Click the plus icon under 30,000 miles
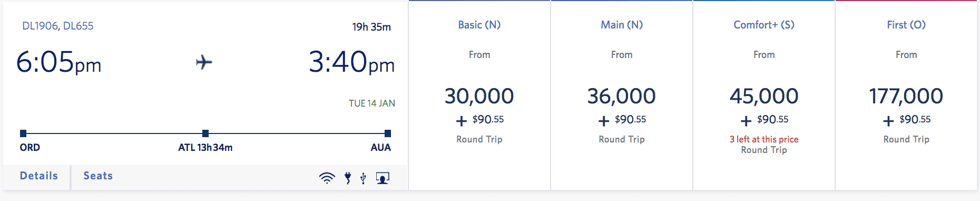The width and height of the screenshot is (980, 201). [462, 121]
